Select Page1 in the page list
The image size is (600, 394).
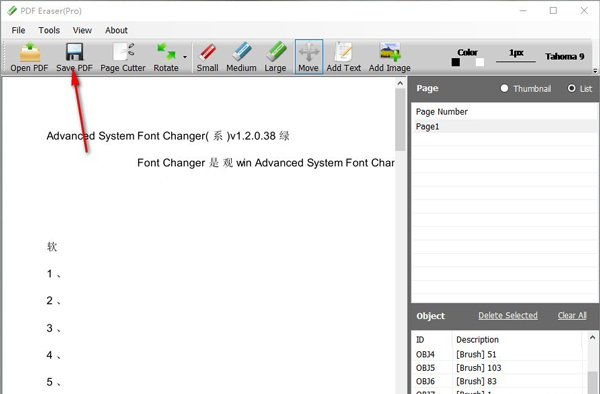pos(504,127)
